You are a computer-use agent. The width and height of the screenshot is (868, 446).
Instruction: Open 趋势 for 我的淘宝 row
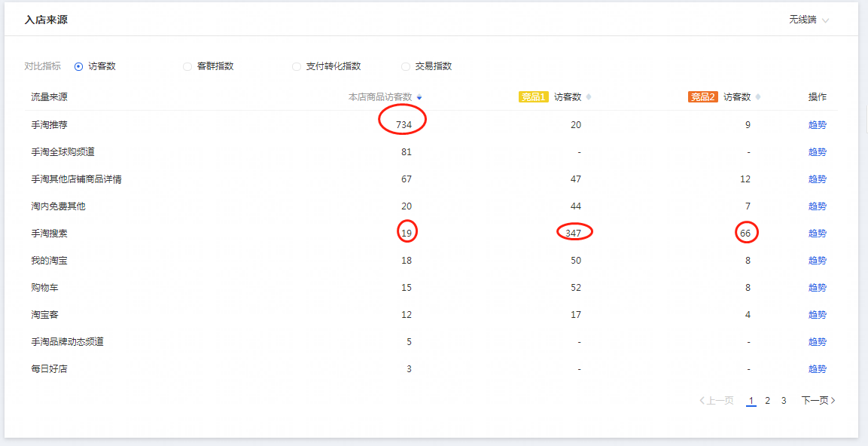pyautogui.click(x=817, y=261)
